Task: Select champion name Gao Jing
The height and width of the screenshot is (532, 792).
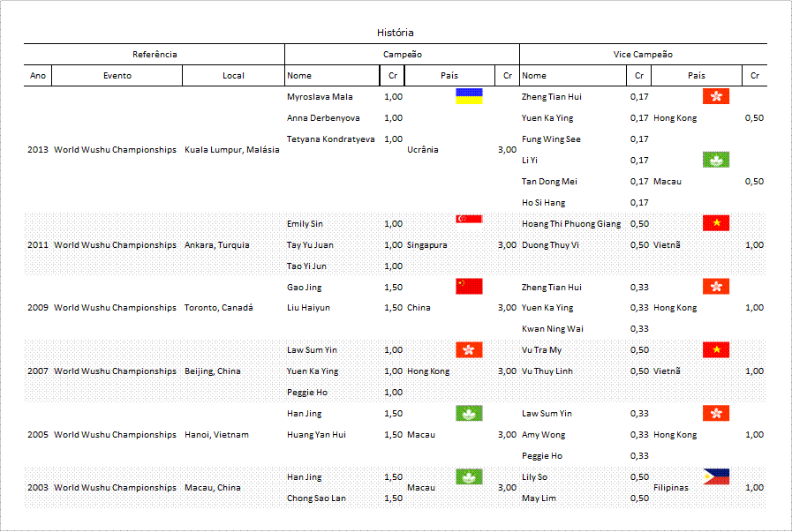Action: 304,288
